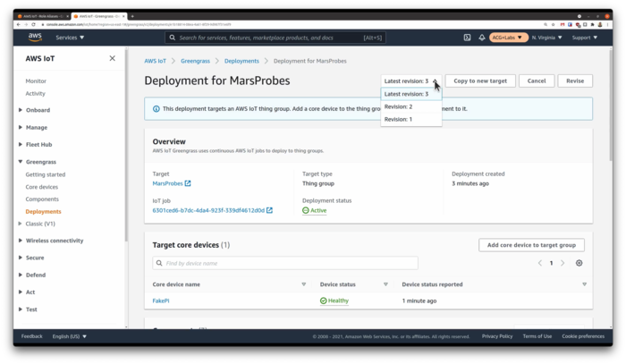Expand the Act sidebar section
The height and width of the screenshot is (364, 626).
(x=20, y=292)
